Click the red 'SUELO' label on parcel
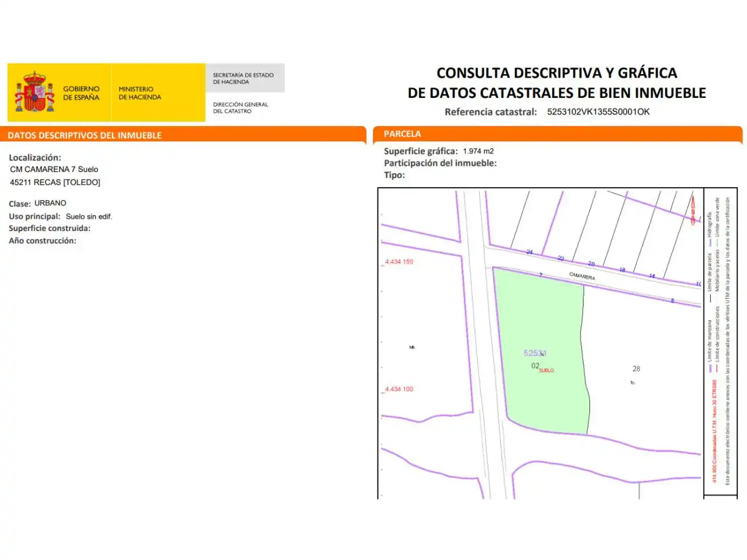 [x=546, y=370]
